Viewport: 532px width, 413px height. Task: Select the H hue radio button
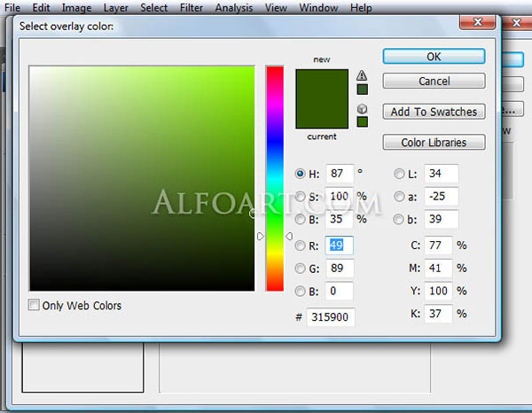(x=300, y=174)
